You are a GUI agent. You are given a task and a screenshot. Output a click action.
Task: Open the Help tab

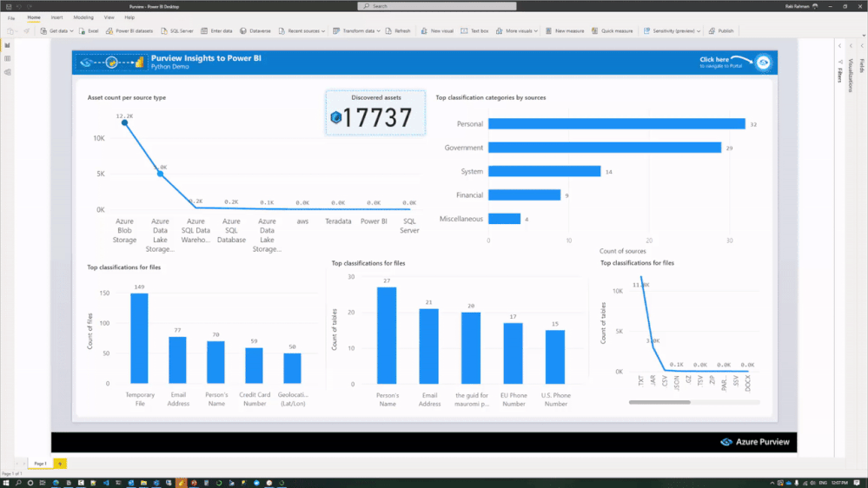[129, 17]
